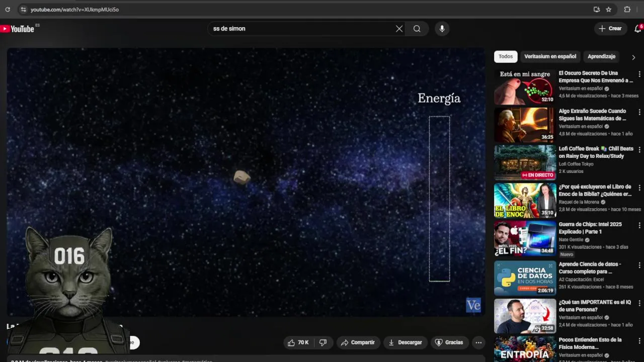This screenshot has height=362, width=644.
Task: Open title '¿Qué tan IMPORTANTE es el IQ'
Action: point(595,306)
